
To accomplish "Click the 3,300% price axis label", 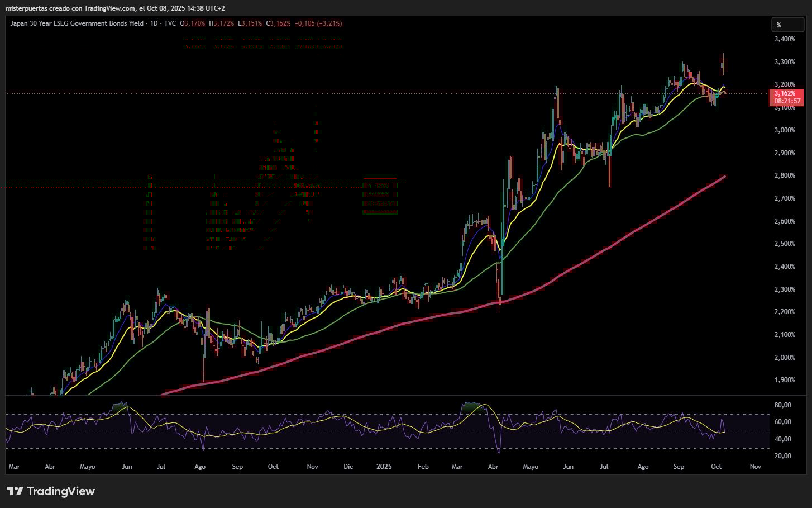I will click(x=785, y=62).
